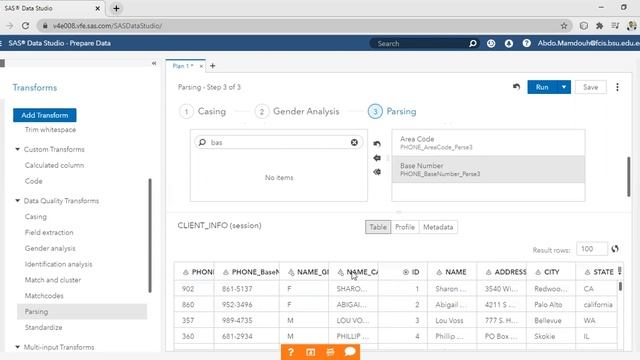The image size is (640, 360).
Task: Click the orange chat bubble icon
Action: click(350, 351)
